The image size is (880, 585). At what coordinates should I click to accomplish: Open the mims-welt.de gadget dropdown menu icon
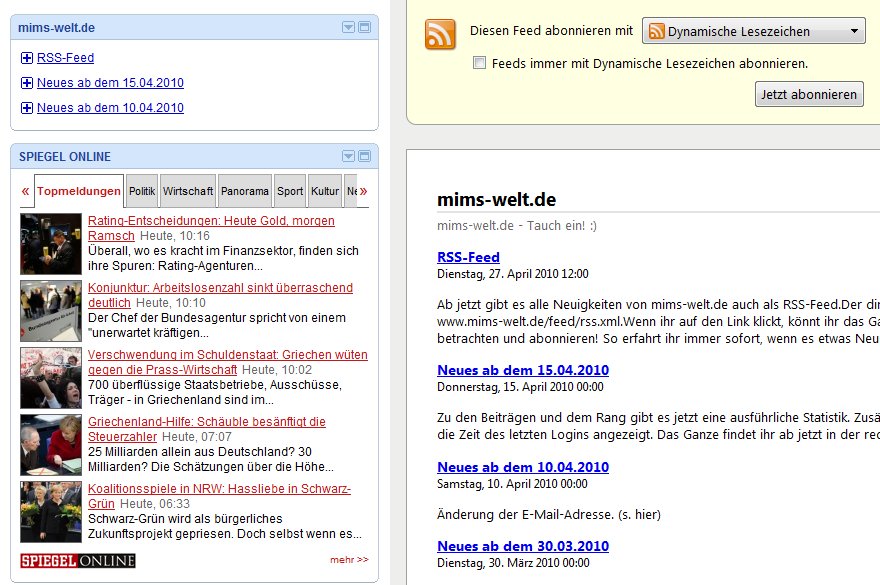349,27
